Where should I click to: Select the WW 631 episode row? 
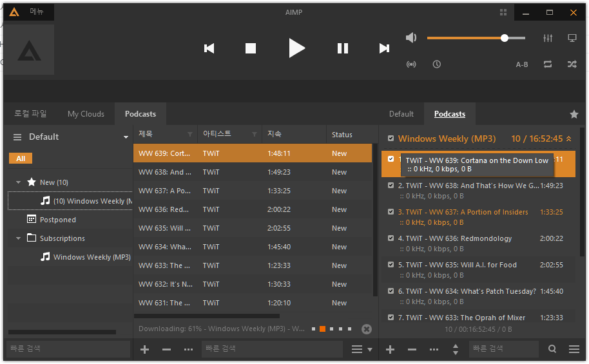pyautogui.click(x=253, y=303)
